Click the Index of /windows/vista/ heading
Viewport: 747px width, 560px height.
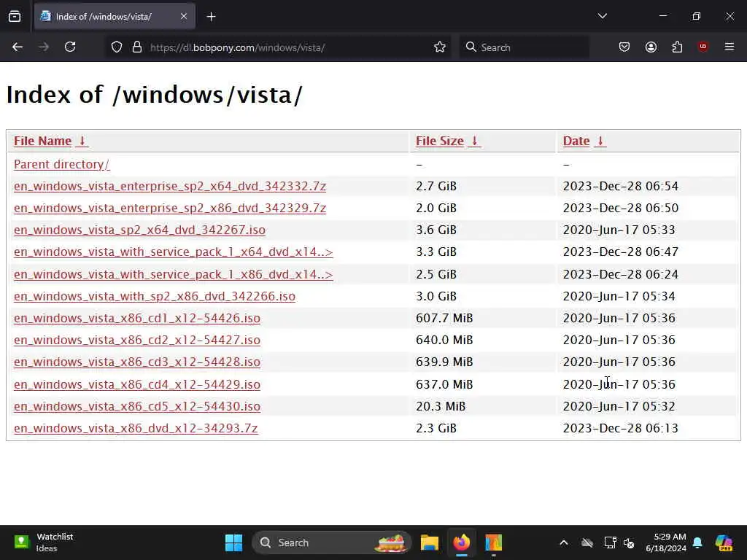155,95
